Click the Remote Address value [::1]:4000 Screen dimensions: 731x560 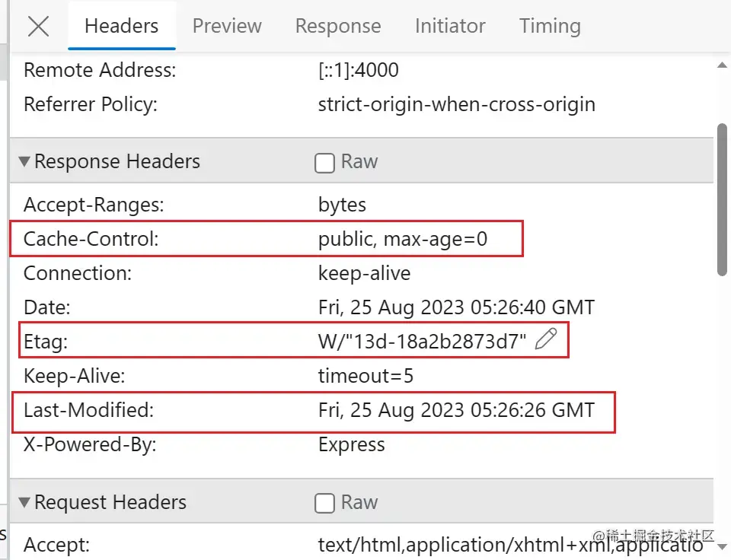point(359,70)
